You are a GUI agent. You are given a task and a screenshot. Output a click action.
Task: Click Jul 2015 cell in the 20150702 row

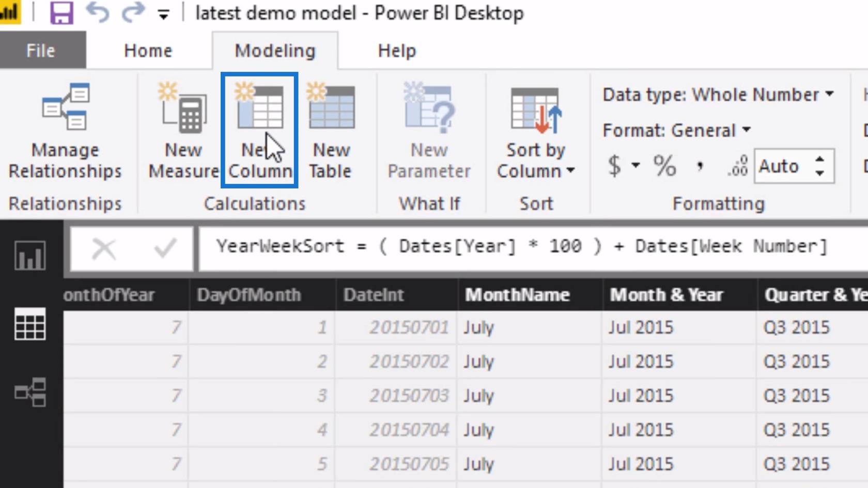tap(679, 361)
